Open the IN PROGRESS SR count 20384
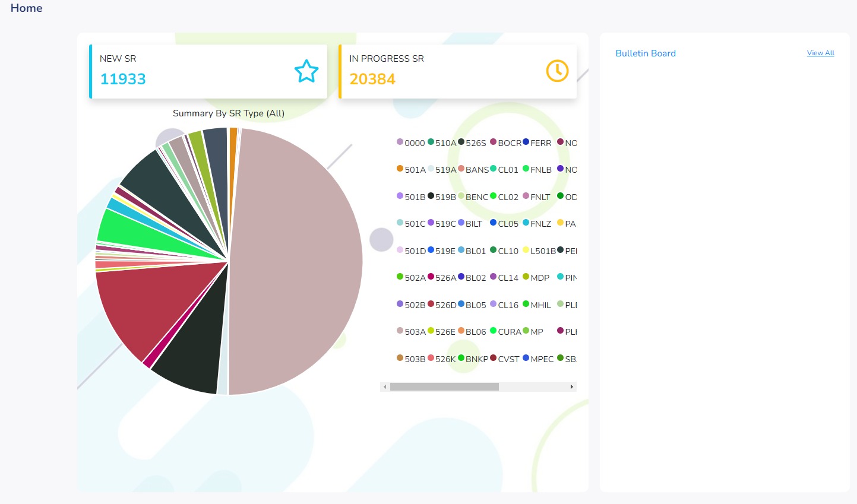 tap(372, 79)
